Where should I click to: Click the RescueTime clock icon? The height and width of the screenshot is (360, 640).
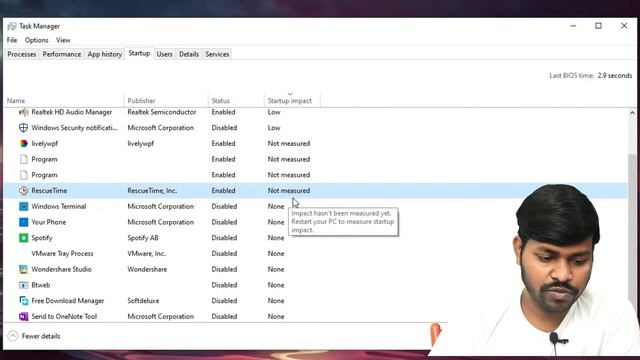click(x=23, y=191)
